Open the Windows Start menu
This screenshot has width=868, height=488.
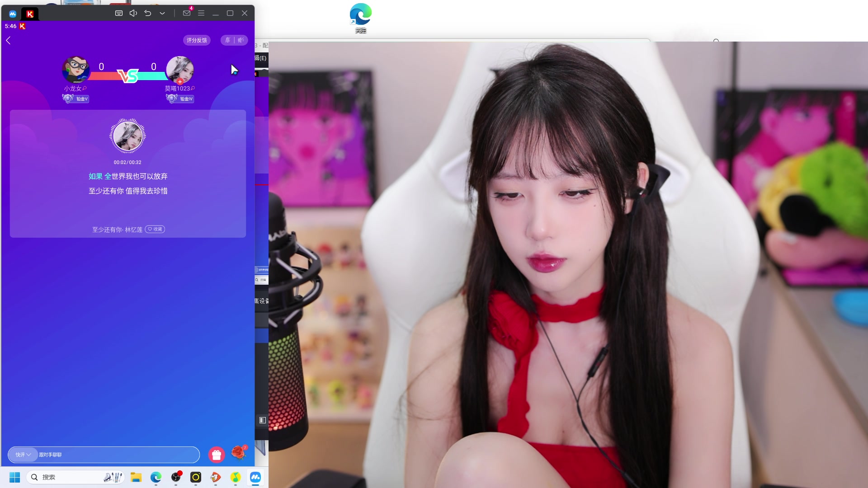pos(14,477)
